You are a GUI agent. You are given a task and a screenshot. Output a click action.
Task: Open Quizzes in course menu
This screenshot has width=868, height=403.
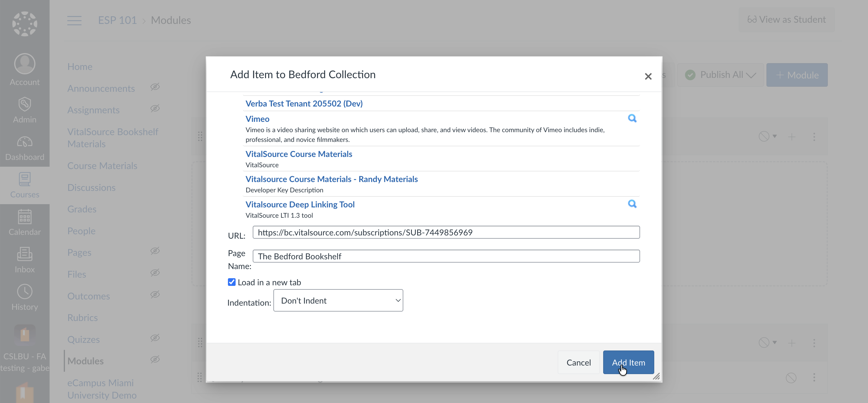tap(84, 339)
